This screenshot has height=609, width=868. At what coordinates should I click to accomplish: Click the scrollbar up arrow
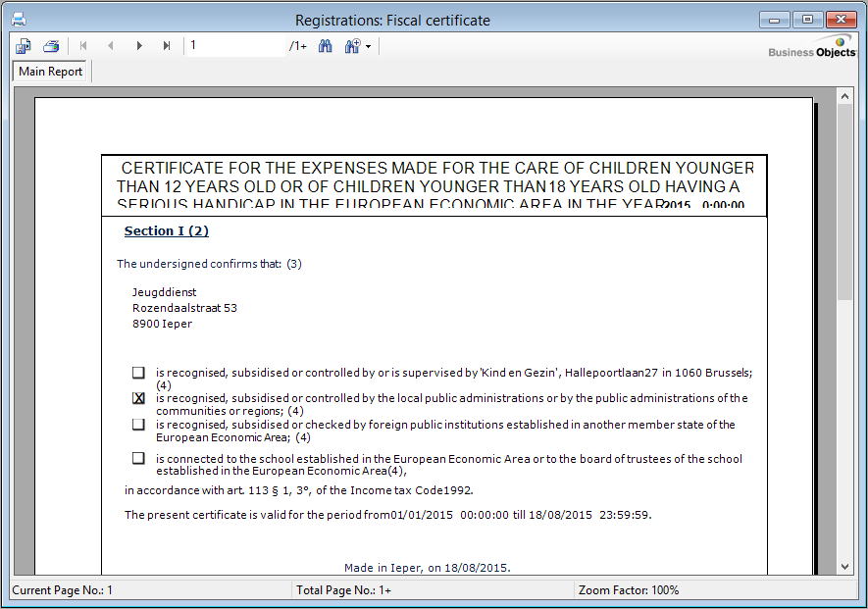coord(844,96)
